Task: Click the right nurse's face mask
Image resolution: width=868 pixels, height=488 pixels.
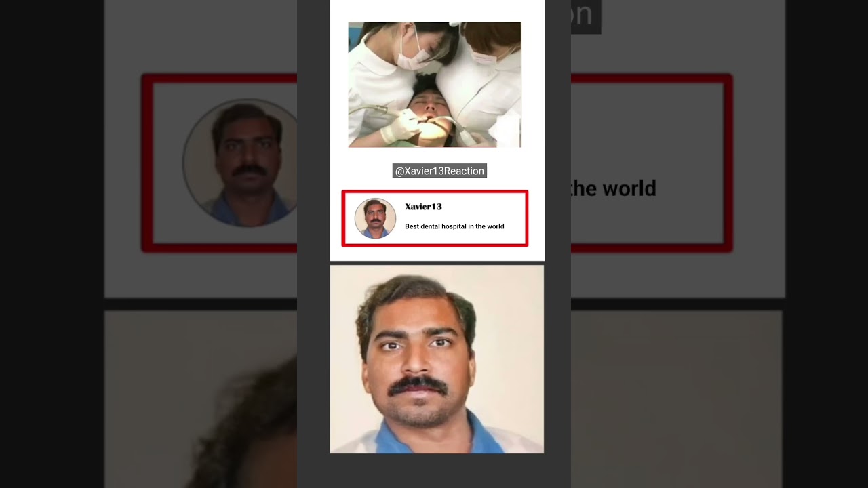Action: point(486,57)
